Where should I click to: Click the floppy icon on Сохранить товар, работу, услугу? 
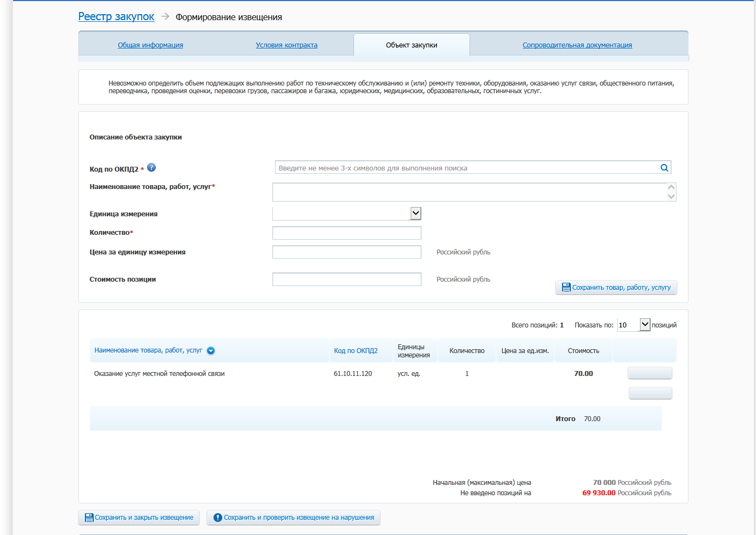[x=566, y=287]
